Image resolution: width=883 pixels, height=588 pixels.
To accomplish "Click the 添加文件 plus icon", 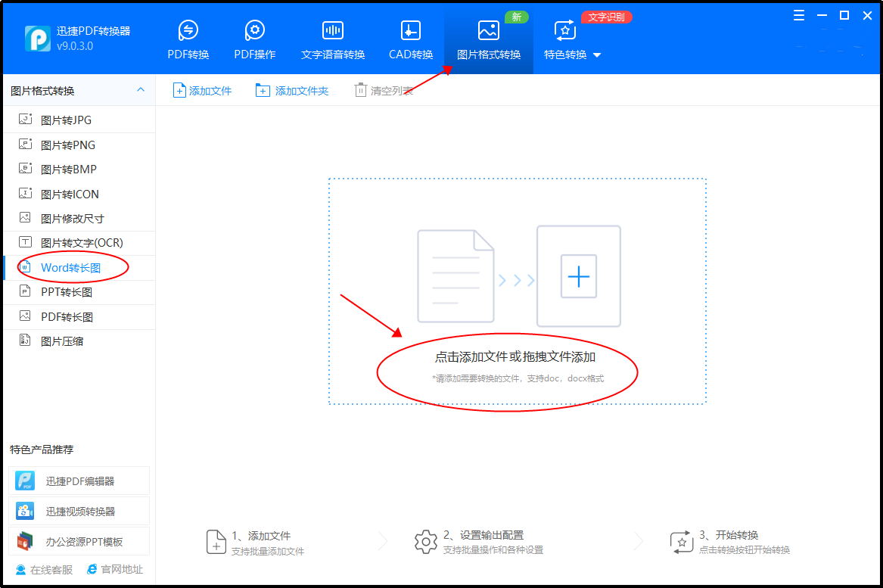I will pos(179,90).
